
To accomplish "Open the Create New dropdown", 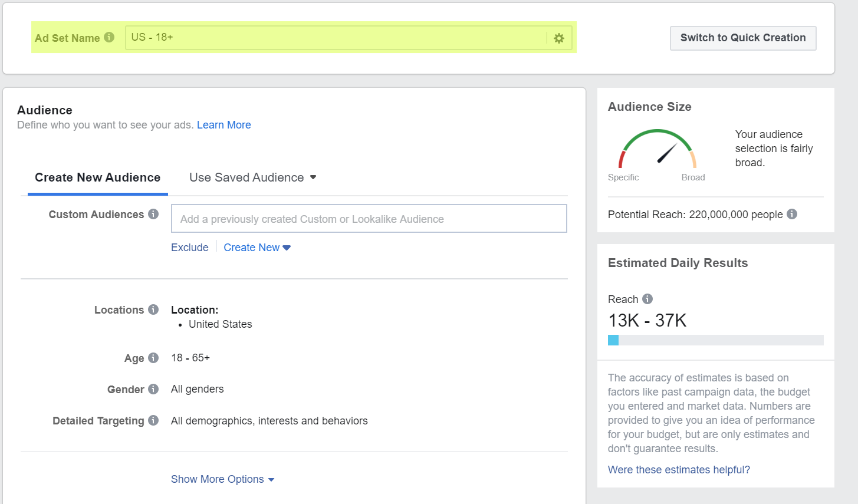I will click(257, 248).
